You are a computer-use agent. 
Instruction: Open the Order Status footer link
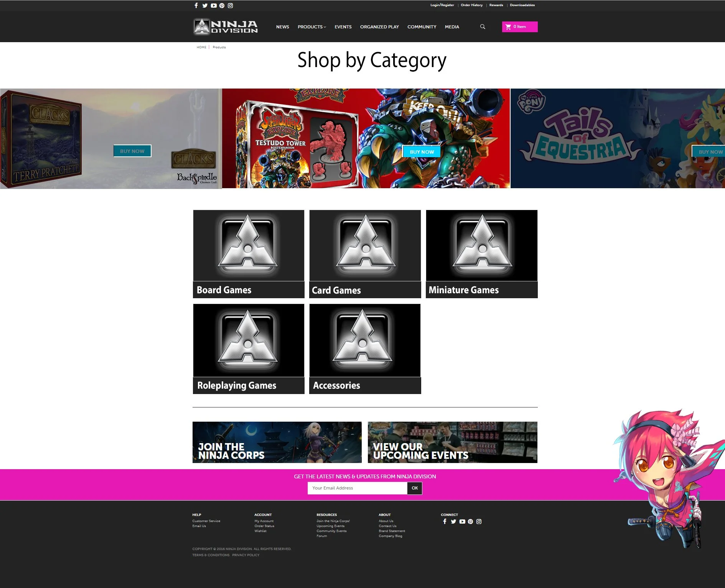coord(264,526)
